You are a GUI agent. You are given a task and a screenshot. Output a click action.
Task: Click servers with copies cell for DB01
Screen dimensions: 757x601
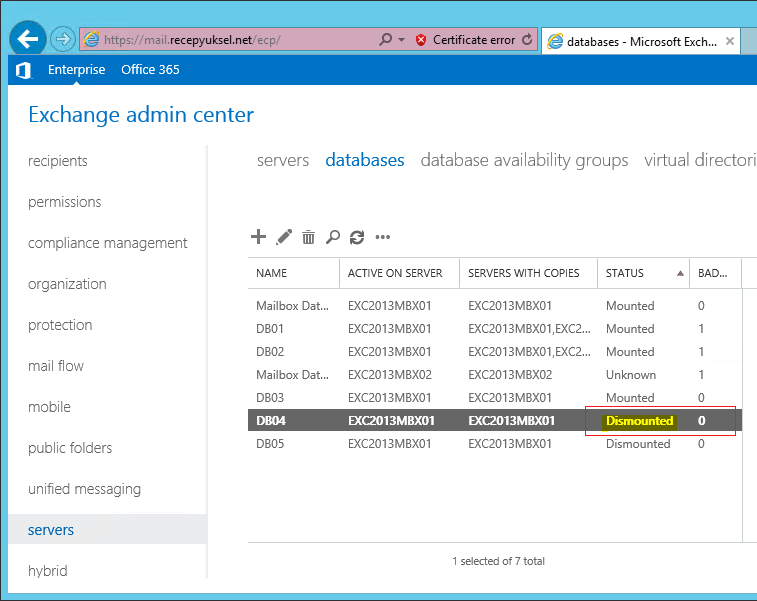tap(529, 329)
